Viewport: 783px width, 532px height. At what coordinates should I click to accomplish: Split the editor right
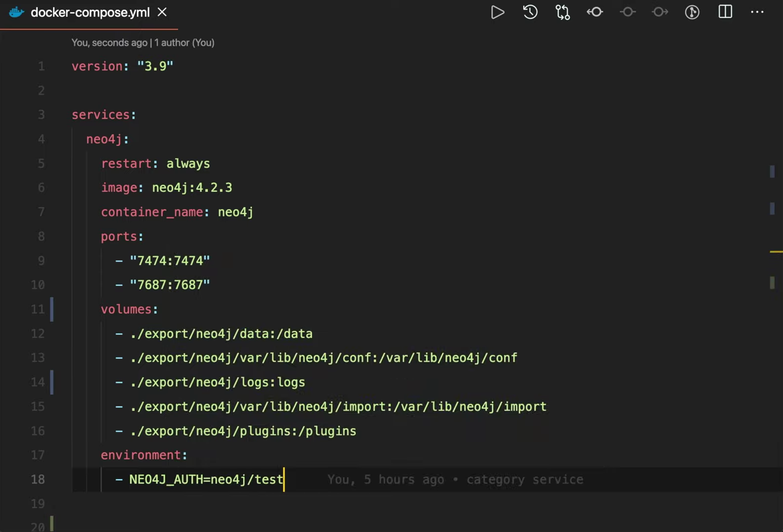(x=725, y=12)
